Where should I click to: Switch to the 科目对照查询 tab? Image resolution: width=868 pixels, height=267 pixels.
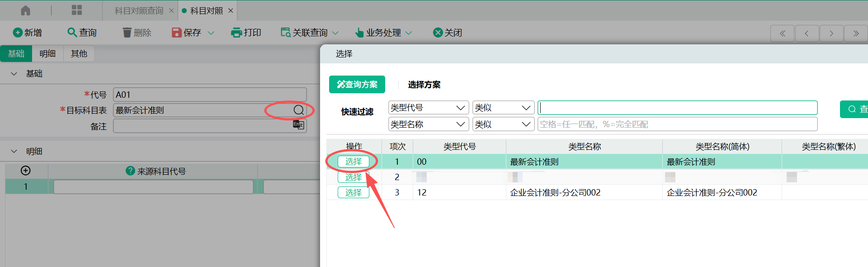pyautogui.click(x=139, y=11)
